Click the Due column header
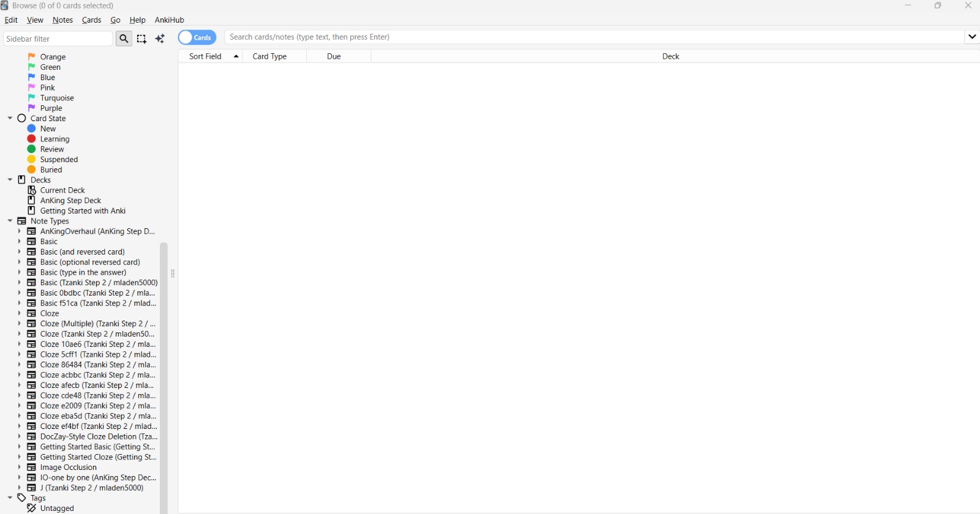Viewport: 980px width, 514px height. (x=334, y=56)
